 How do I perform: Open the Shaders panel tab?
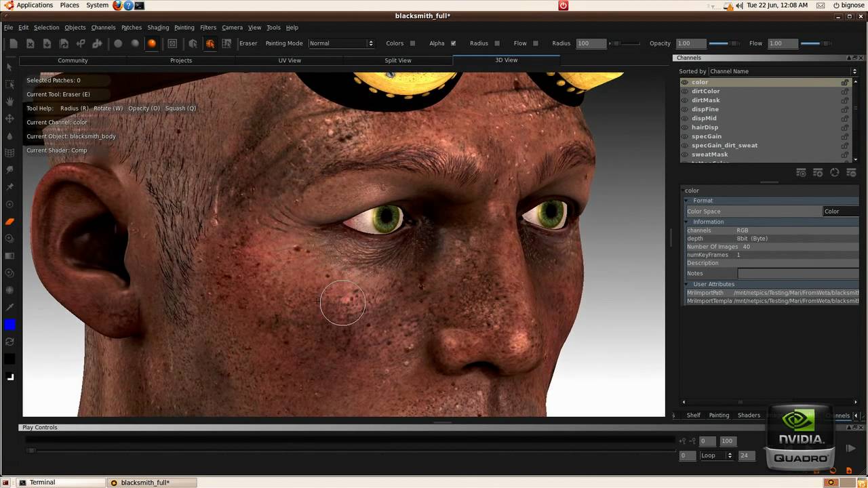point(749,415)
